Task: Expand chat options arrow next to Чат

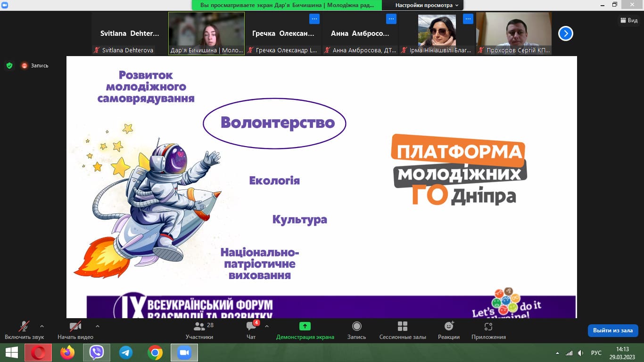Action: click(267, 326)
